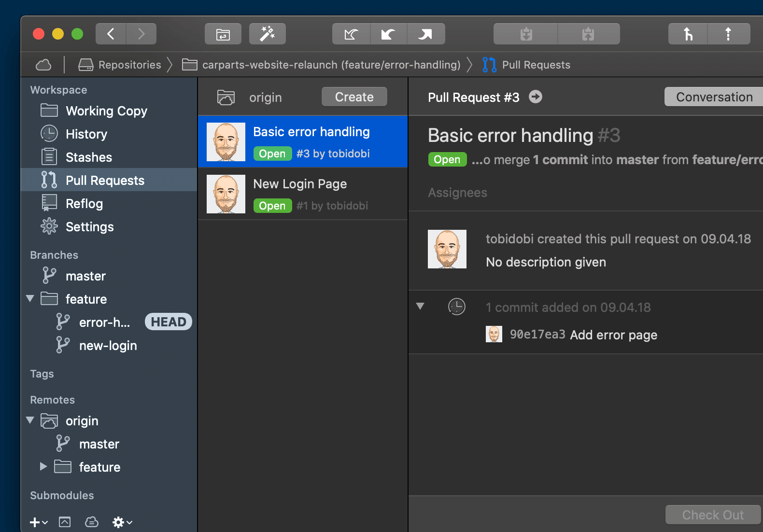The width and height of the screenshot is (763, 532).
Task: Collapse the feature folder under Branches
Action: coord(30,299)
